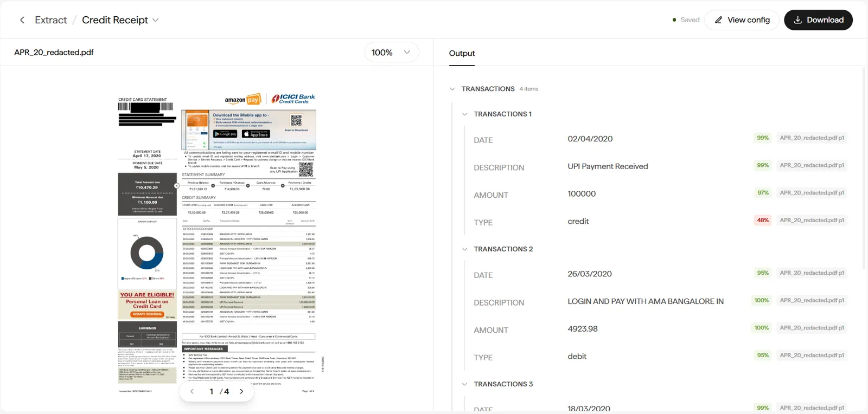The image size is (868, 414).
Task: Collapse TRANSACTIONS 2 group
Action: coord(464,249)
